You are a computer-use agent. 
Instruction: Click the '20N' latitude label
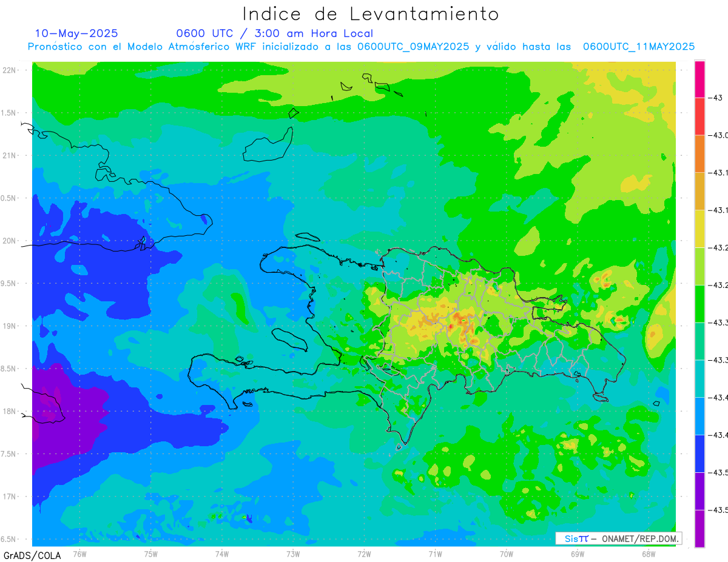tap(10, 241)
